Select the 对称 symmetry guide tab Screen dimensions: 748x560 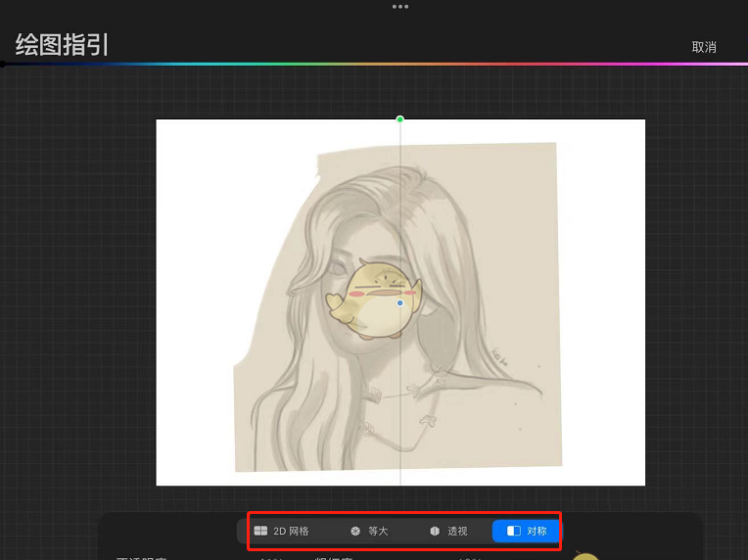tap(527, 531)
